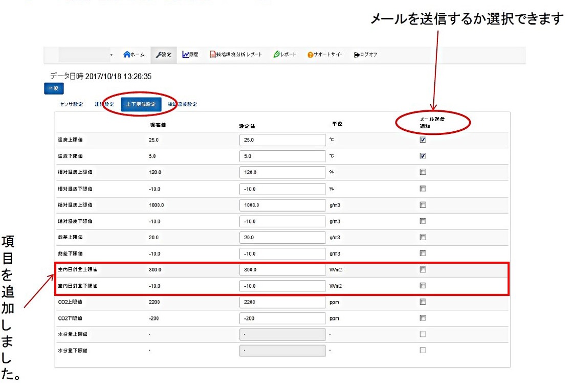Open the blank dropdown in the navigation bar
Image resolution: width=571 pixels, height=392 pixels.
pyautogui.click(x=86, y=55)
